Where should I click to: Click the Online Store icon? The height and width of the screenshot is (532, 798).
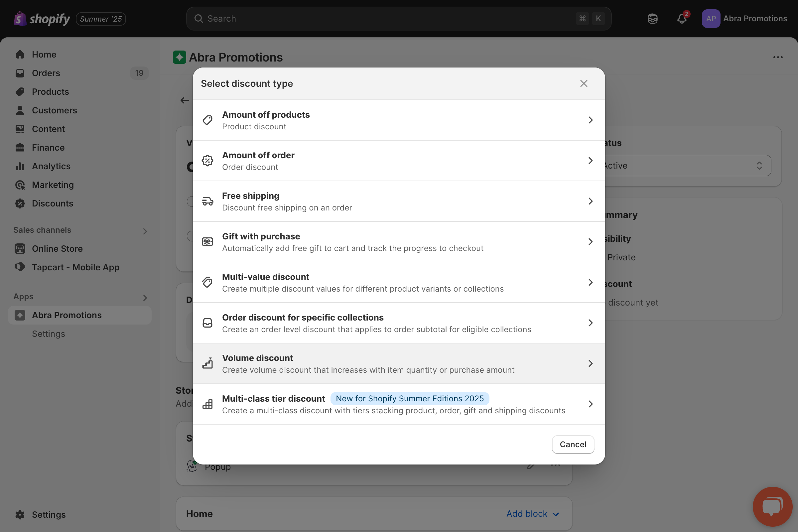(x=20, y=249)
